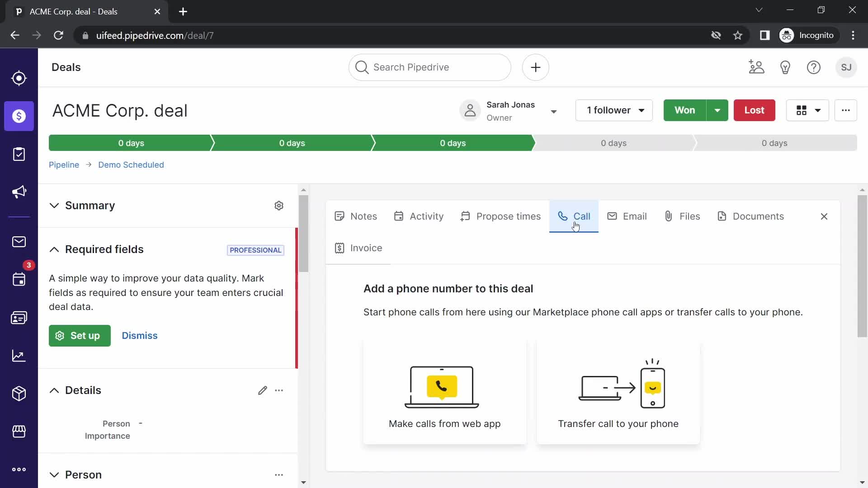This screenshot has width=868, height=488.
Task: Close the Call panel with X
Action: pyautogui.click(x=824, y=216)
